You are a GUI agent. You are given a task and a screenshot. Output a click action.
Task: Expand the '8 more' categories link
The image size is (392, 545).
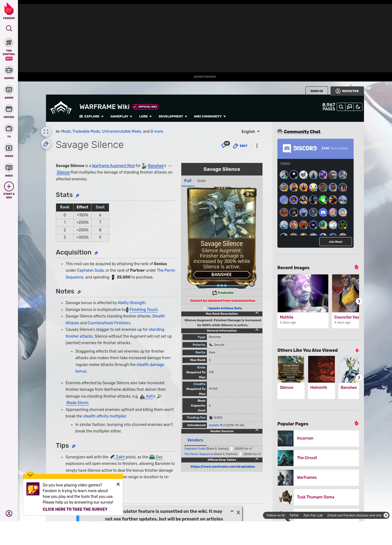pyautogui.click(x=157, y=131)
